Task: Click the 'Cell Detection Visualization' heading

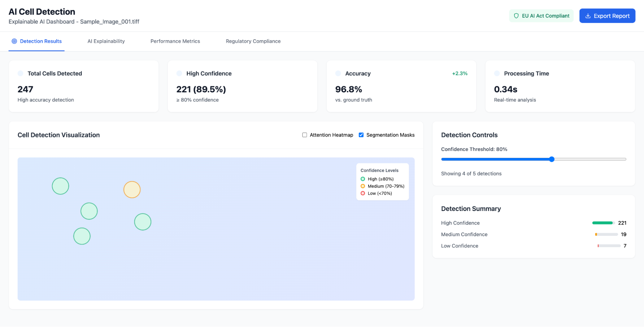Action: (x=59, y=135)
